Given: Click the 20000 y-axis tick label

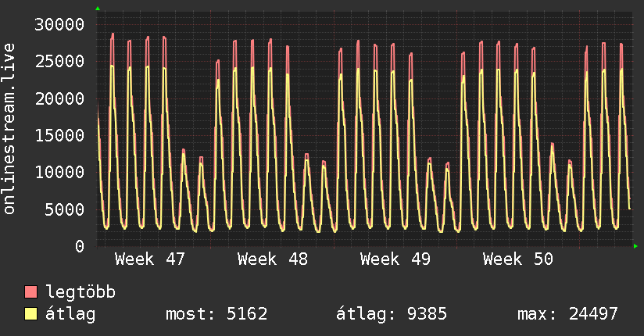Looking at the screenshot, I should tap(60, 98).
